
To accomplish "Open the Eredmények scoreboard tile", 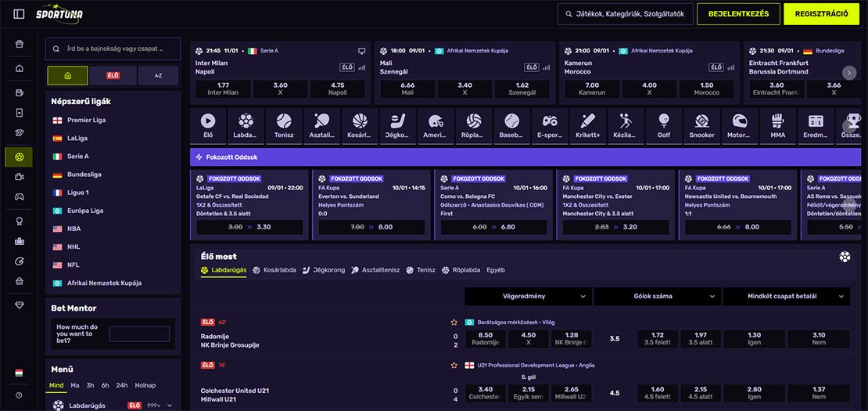I will tap(816, 126).
